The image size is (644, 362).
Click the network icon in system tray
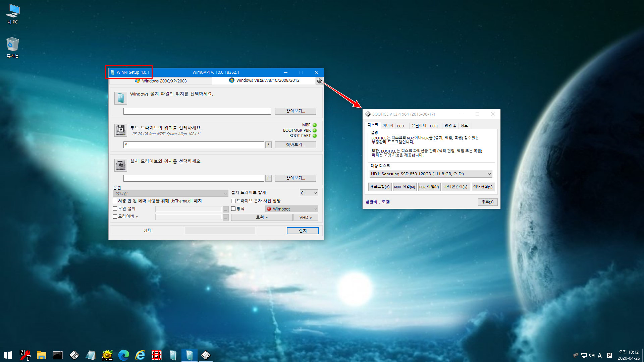pos(584,355)
